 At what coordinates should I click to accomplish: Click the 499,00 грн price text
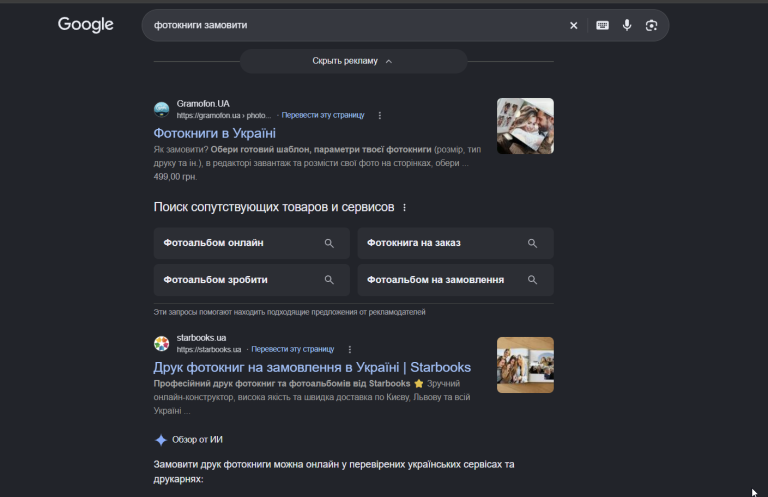tap(175, 177)
